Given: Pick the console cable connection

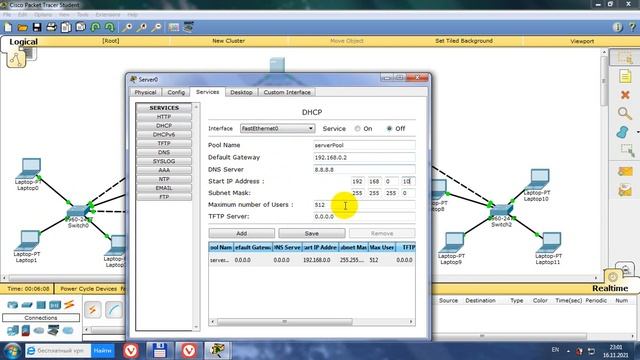Looking at the screenshot, I should 114,310.
